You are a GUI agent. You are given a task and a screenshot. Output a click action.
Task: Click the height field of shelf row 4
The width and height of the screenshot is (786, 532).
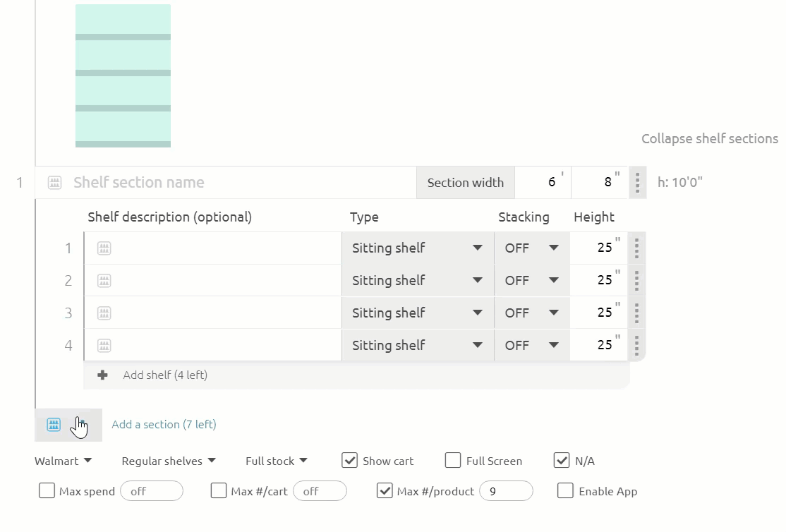pos(598,346)
